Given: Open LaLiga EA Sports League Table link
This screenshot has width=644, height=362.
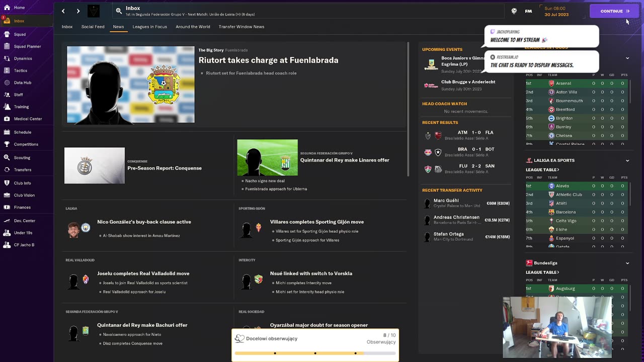Looking at the screenshot, I should [542, 170].
